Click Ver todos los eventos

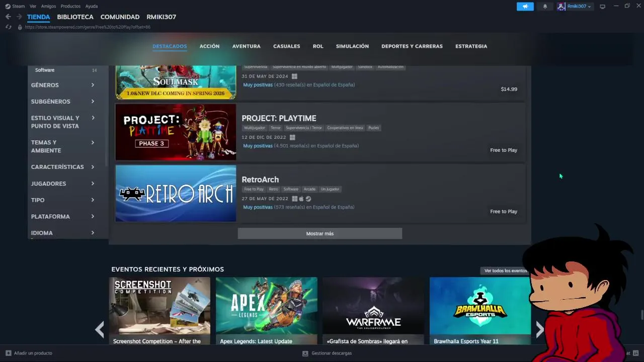click(x=506, y=270)
